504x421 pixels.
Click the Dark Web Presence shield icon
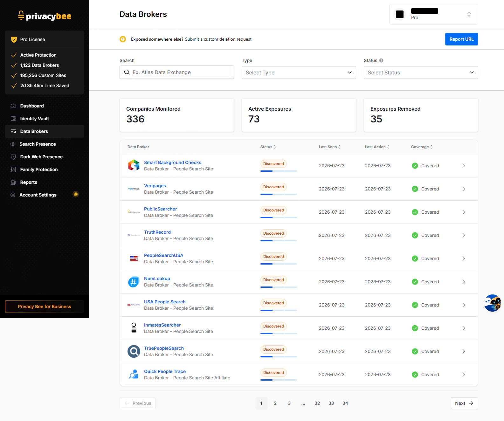pyautogui.click(x=13, y=157)
